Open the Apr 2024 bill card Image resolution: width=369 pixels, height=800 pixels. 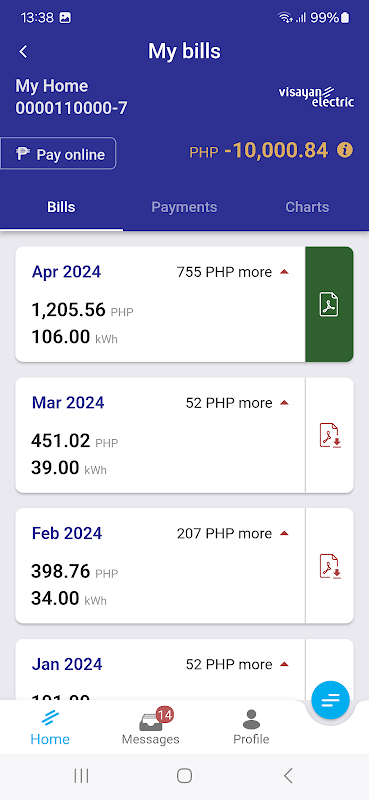coord(160,305)
